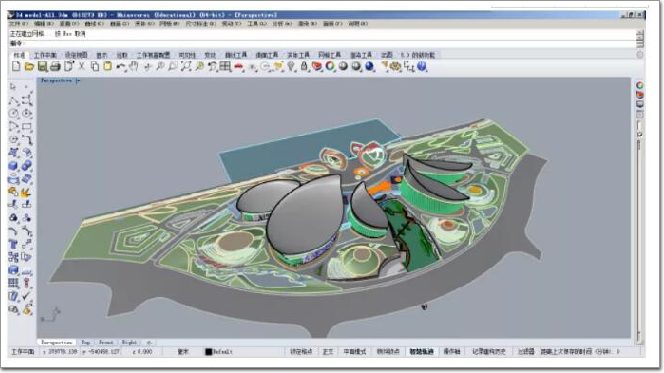
Task: Select the blue Box solid tool
Action: click(x=13, y=166)
